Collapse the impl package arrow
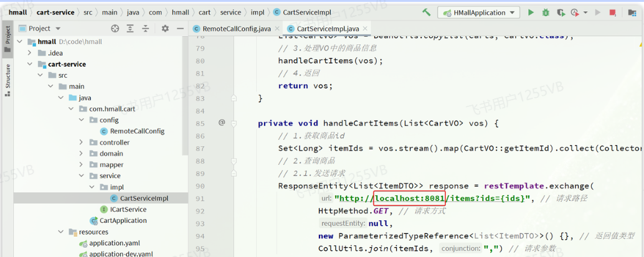The height and width of the screenshot is (257, 644). [91, 187]
